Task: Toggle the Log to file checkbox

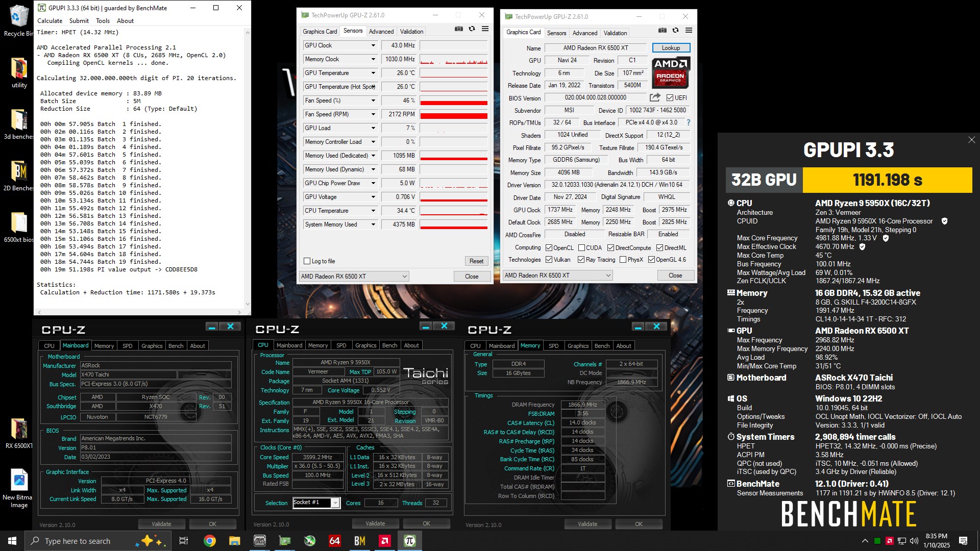Action: click(307, 261)
